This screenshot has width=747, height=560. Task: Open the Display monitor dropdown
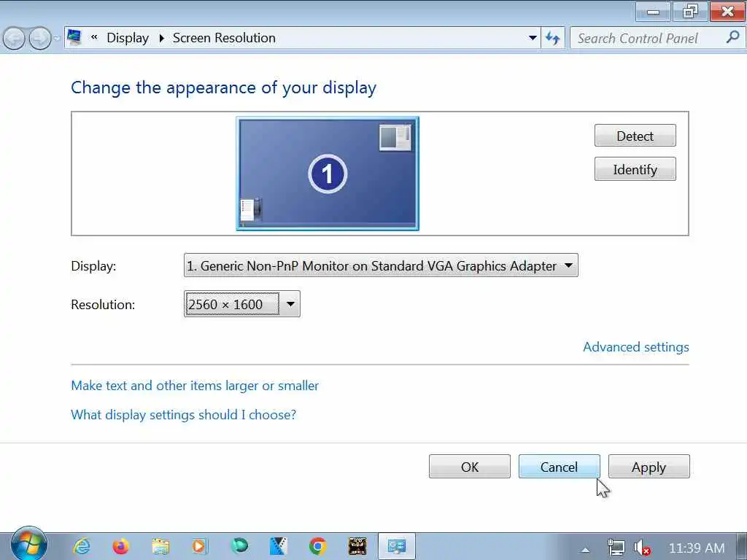(381, 265)
